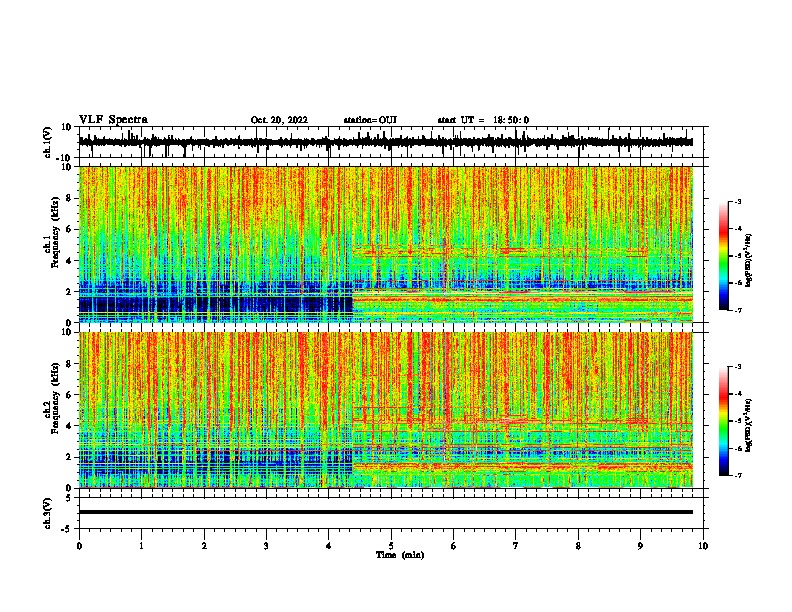The height and width of the screenshot is (612, 792).
Task: Click time axis tick label '9'
Action: pos(640,546)
